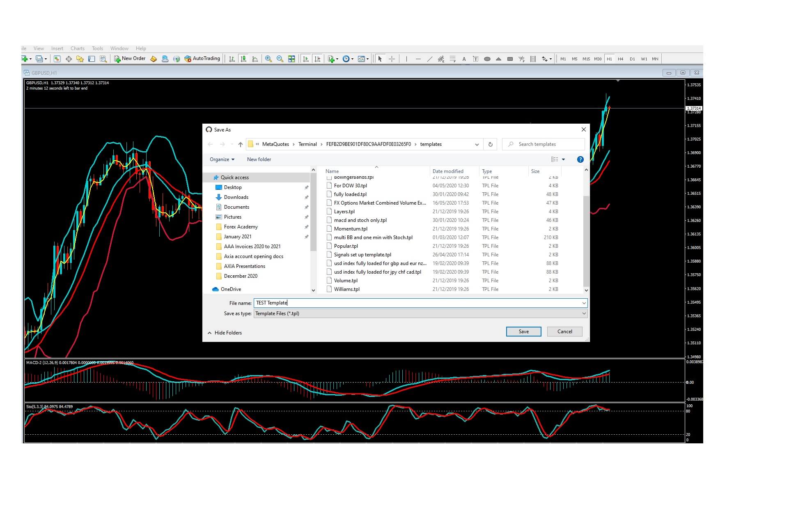This screenshot has height=521, width=812.
Task: Select the ellipse drawing tool
Action: (x=487, y=59)
